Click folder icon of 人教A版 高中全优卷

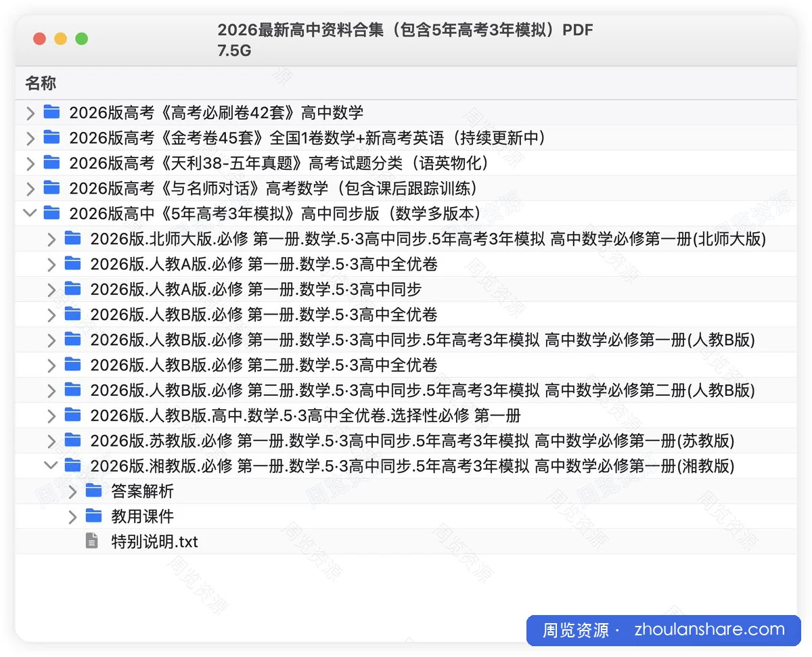pyautogui.click(x=73, y=263)
